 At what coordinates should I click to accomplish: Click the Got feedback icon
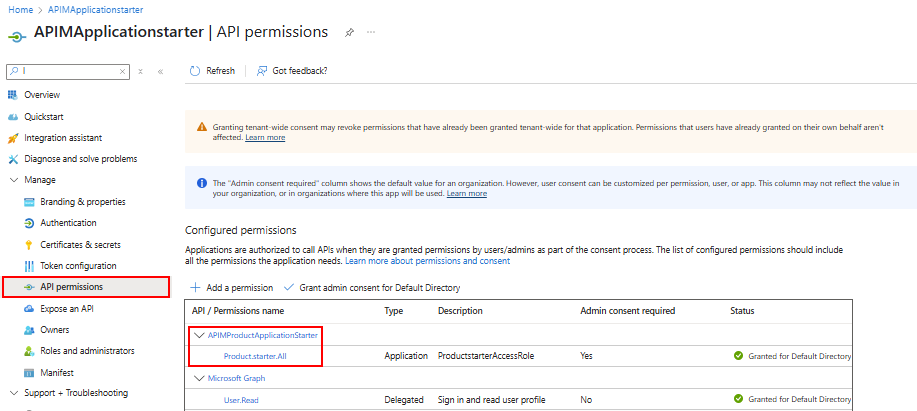coord(262,71)
